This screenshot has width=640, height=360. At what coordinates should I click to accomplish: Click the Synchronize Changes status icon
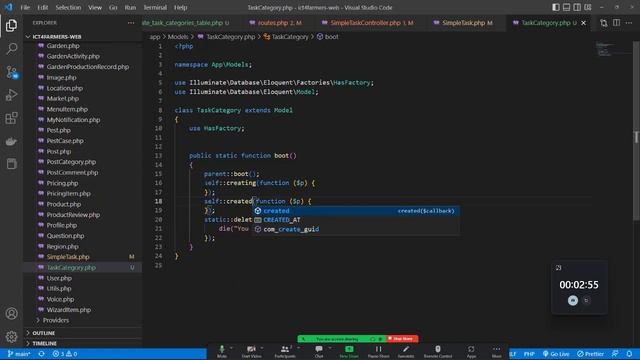tap(41, 354)
